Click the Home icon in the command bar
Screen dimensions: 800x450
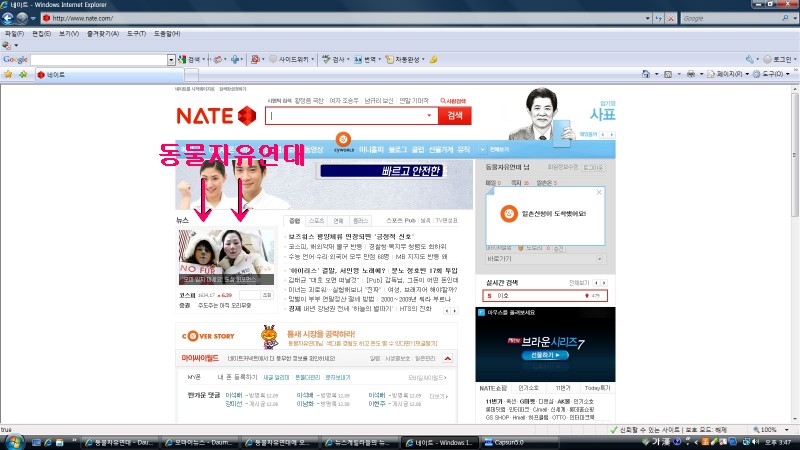pos(646,74)
